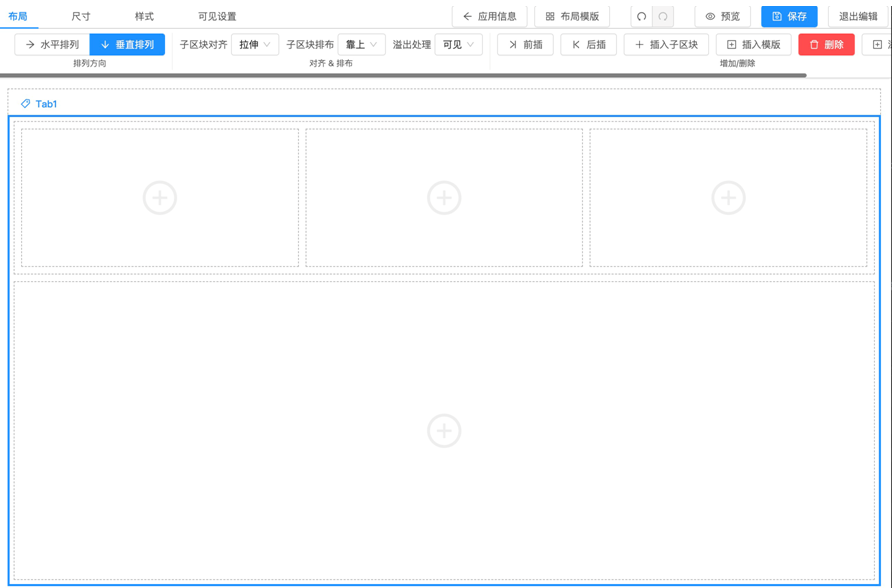Insert block after with 后插
The image size is (892, 588).
tap(588, 44)
